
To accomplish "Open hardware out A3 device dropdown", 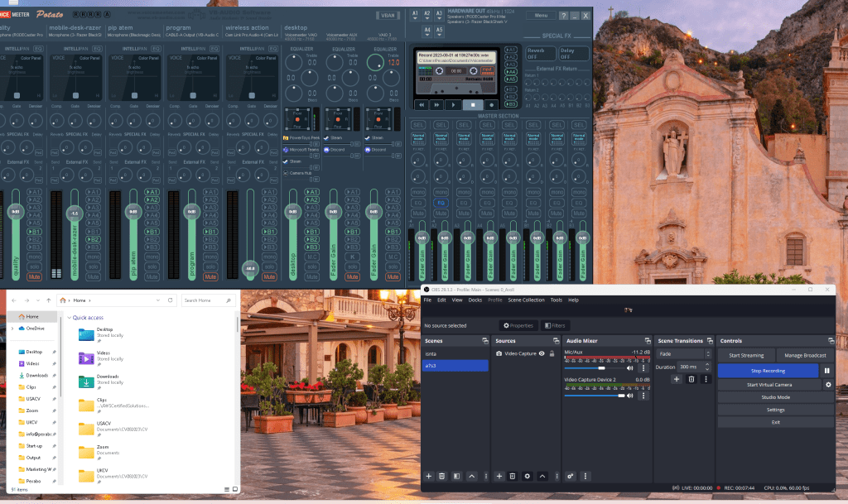I will (439, 15).
